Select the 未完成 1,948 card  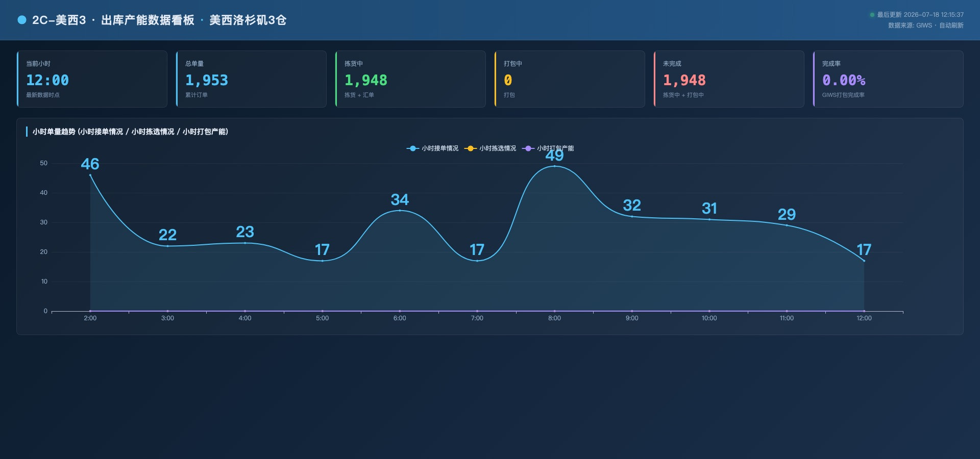coord(729,79)
